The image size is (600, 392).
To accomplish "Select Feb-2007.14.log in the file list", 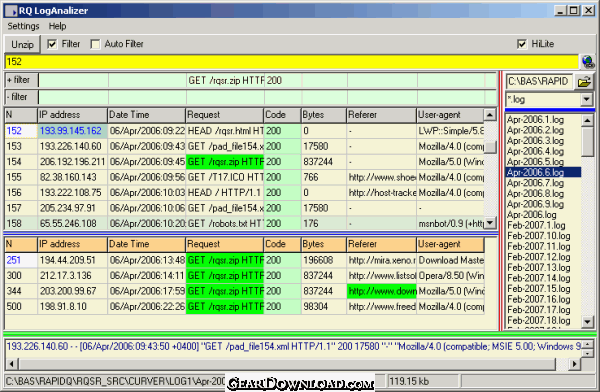I will 539,278.
